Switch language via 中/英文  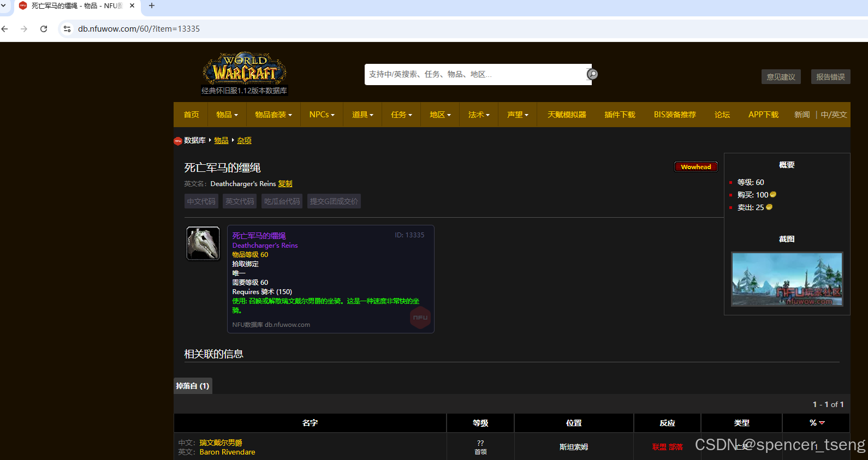[834, 115]
